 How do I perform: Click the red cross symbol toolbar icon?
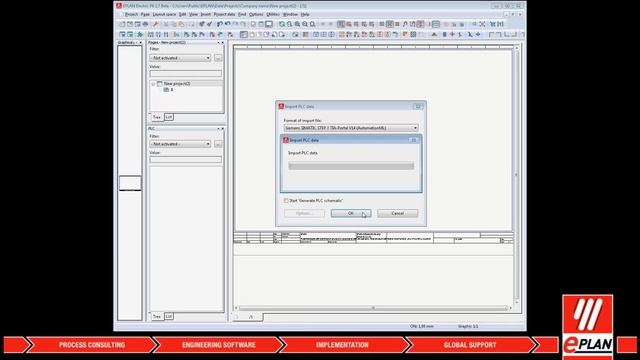[x=452, y=35]
